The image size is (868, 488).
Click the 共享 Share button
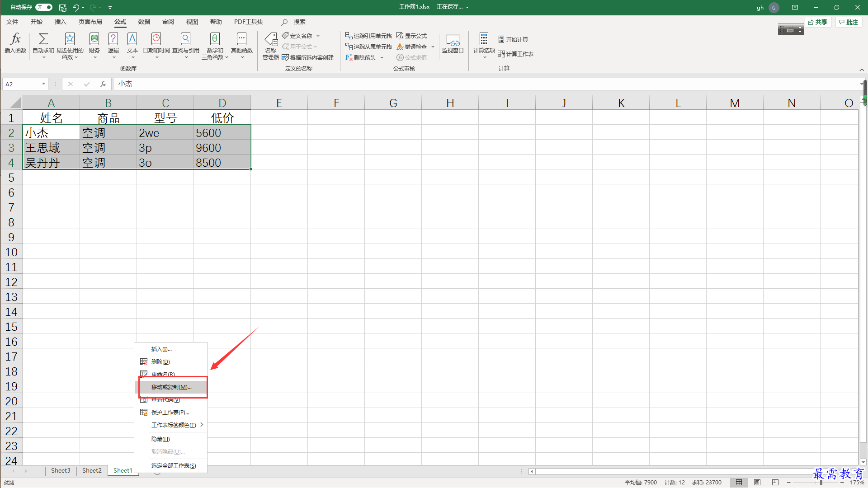818,22
